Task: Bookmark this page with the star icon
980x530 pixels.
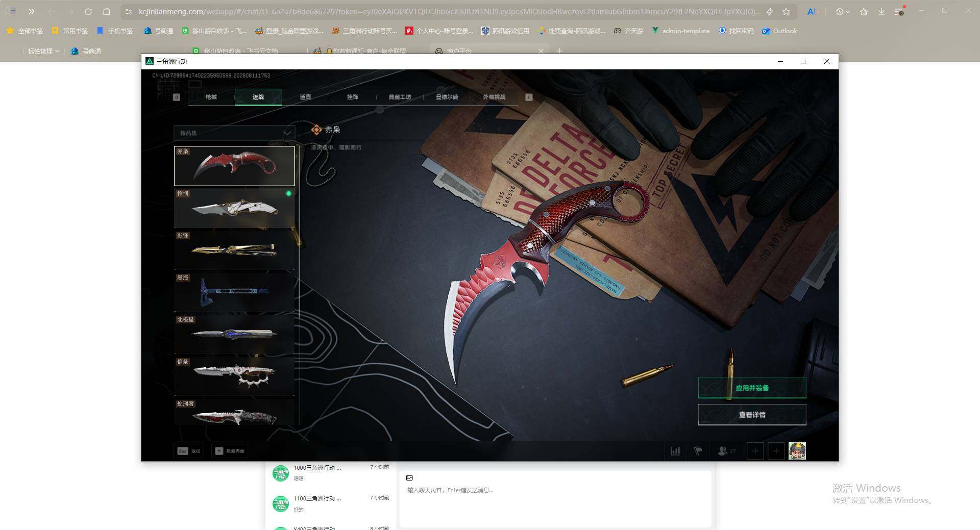Action: (786, 11)
